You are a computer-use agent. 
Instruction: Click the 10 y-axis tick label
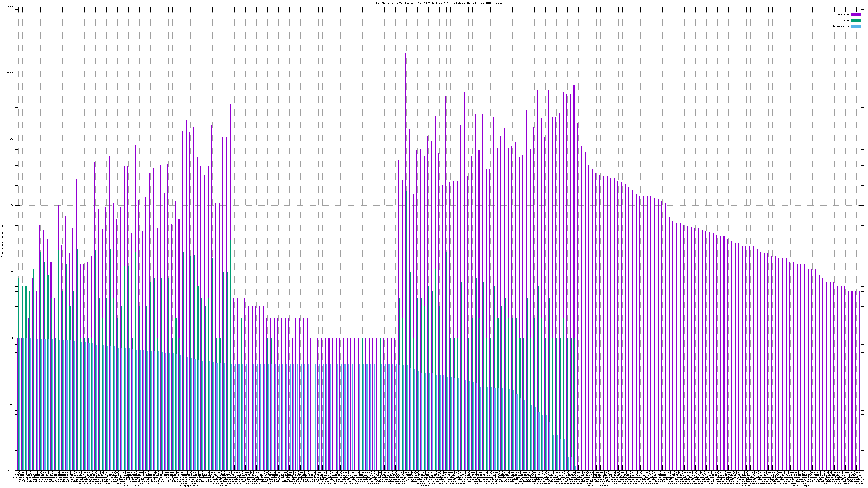point(12,272)
